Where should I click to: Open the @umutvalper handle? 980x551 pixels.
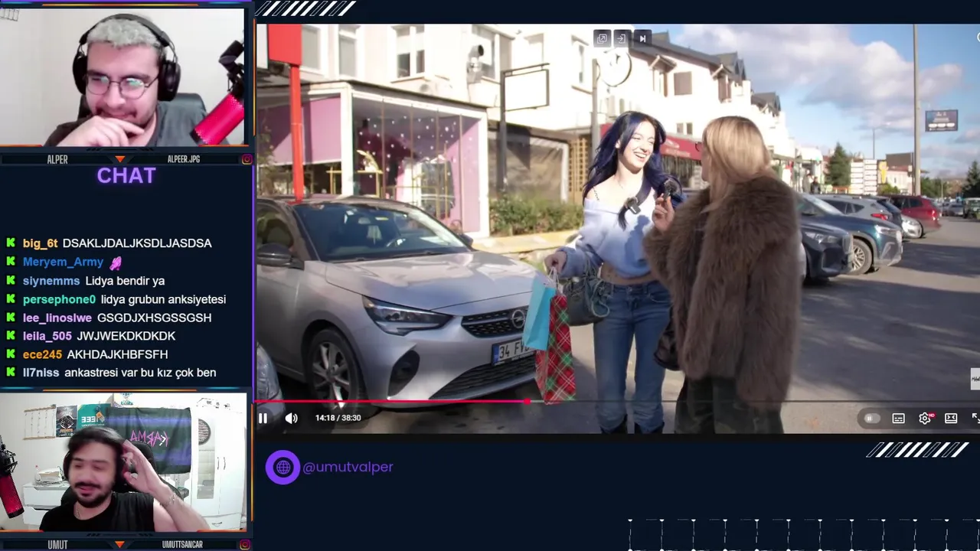tap(348, 467)
